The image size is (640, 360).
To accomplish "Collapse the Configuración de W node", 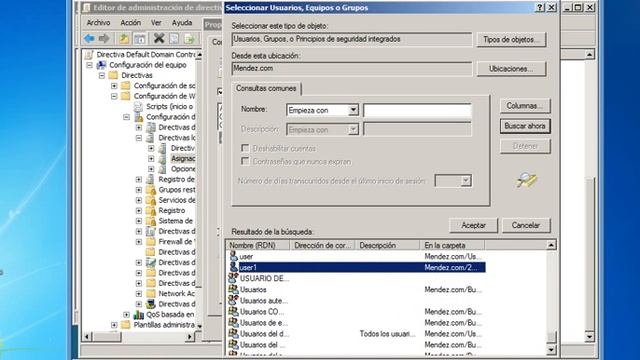I will (114, 96).
